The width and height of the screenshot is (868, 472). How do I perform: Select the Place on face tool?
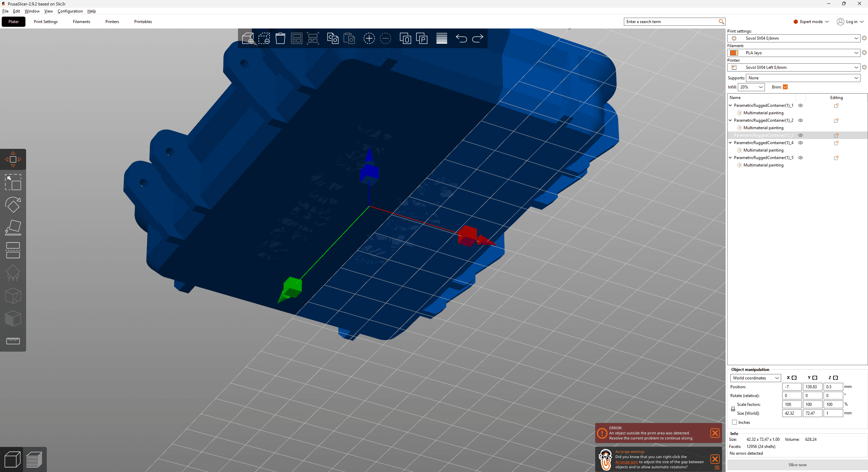tap(13, 228)
